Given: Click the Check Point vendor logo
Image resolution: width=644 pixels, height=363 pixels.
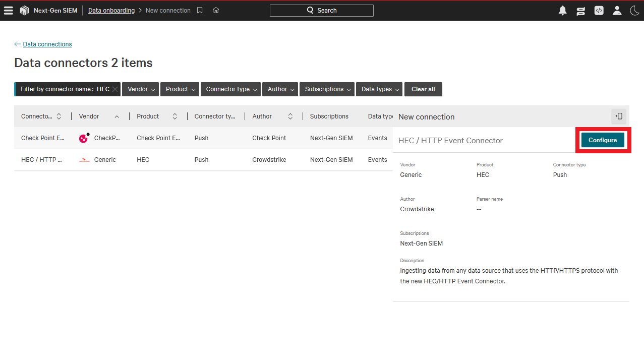Looking at the screenshot, I should pyautogui.click(x=84, y=138).
